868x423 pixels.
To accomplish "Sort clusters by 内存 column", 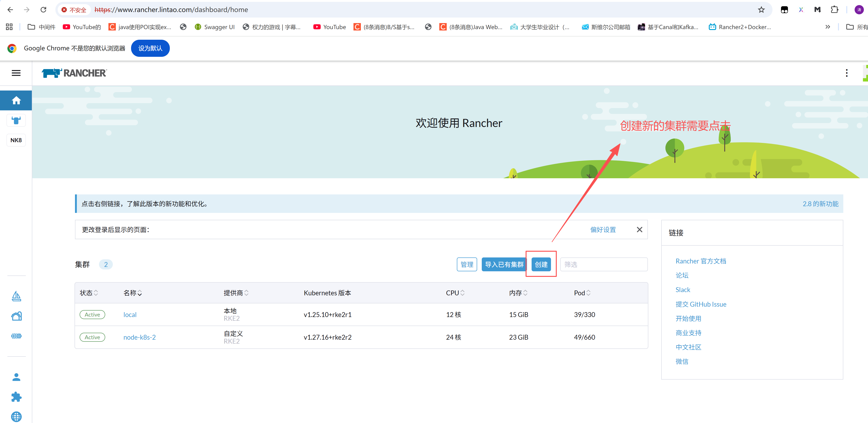I will (518, 293).
